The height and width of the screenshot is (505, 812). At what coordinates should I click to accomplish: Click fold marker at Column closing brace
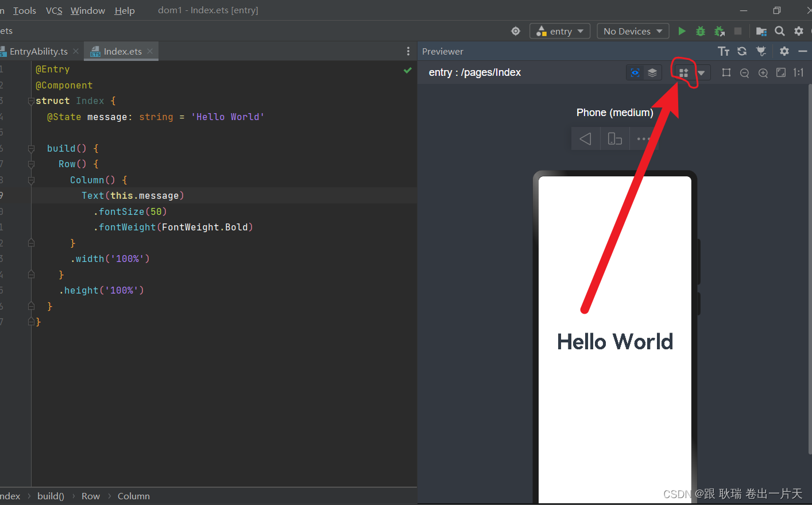[31, 244]
